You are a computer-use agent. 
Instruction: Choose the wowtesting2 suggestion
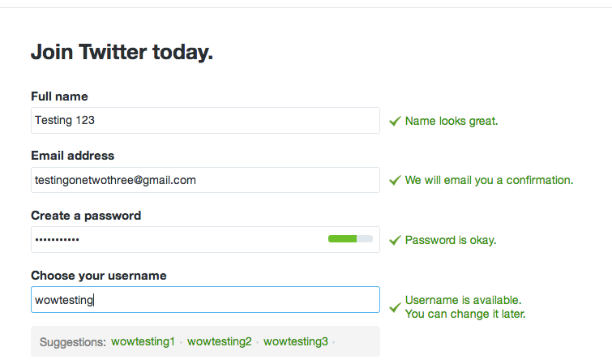(219, 341)
